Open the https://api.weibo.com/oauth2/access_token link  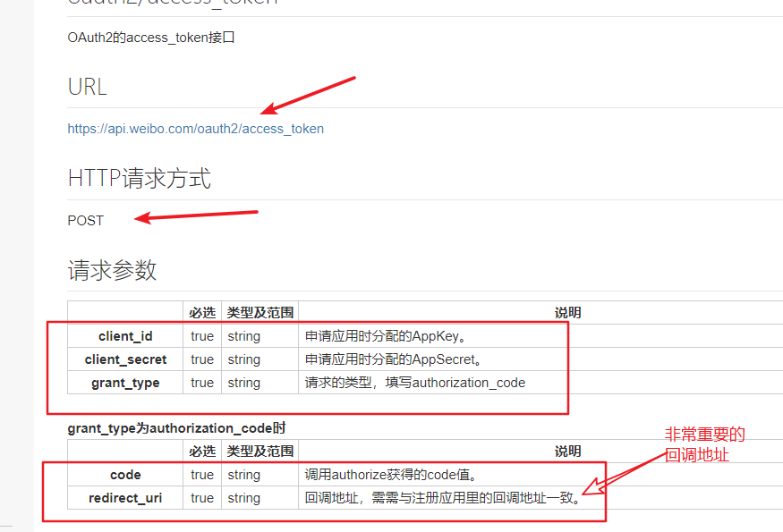tap(195, 128)
